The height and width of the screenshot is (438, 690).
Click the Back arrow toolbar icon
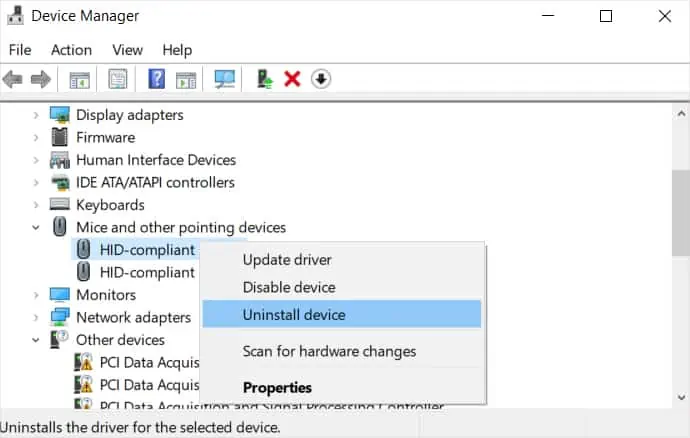(12, 80)
